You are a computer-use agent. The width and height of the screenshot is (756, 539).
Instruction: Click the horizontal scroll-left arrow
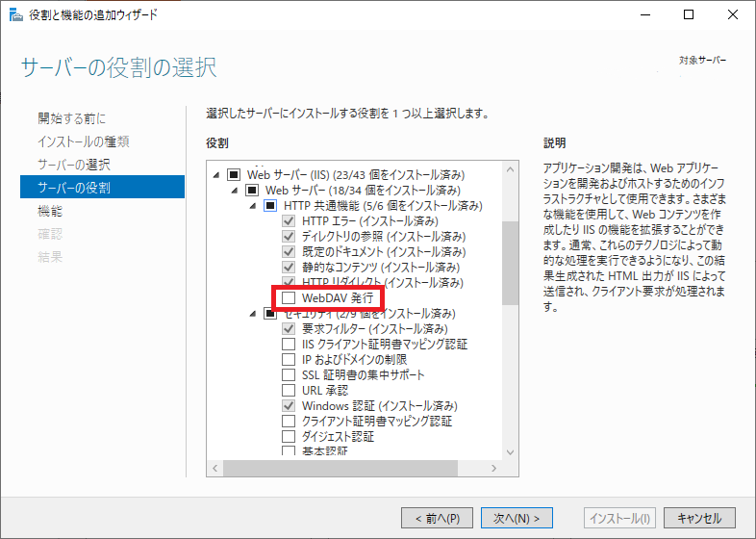[x=216, y=469]
